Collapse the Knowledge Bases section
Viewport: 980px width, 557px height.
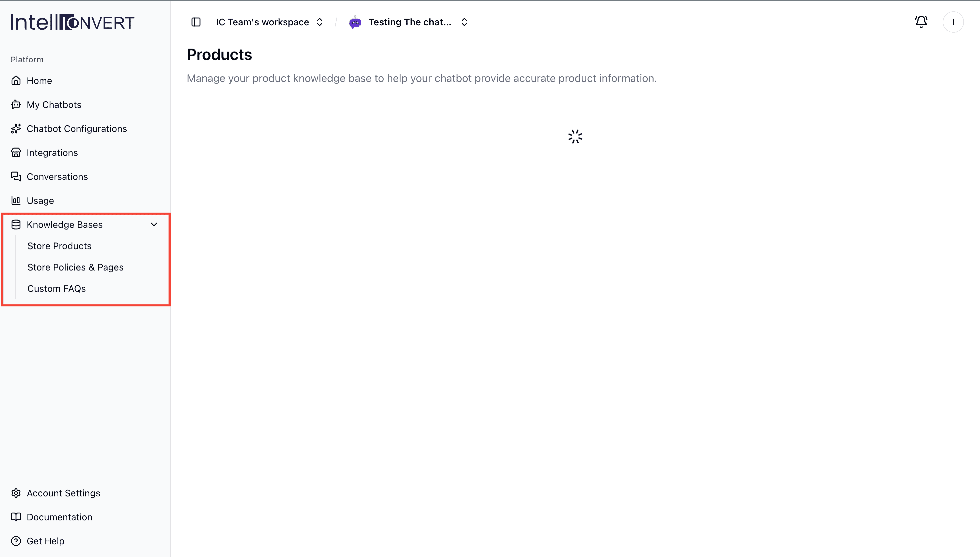click(x=154, y=225)
